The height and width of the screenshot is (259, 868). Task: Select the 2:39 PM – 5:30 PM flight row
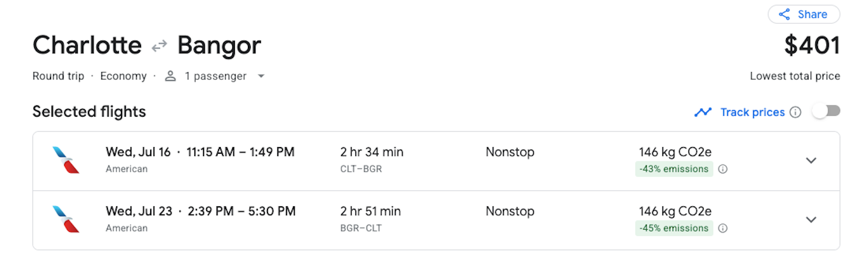click(436, 220)
